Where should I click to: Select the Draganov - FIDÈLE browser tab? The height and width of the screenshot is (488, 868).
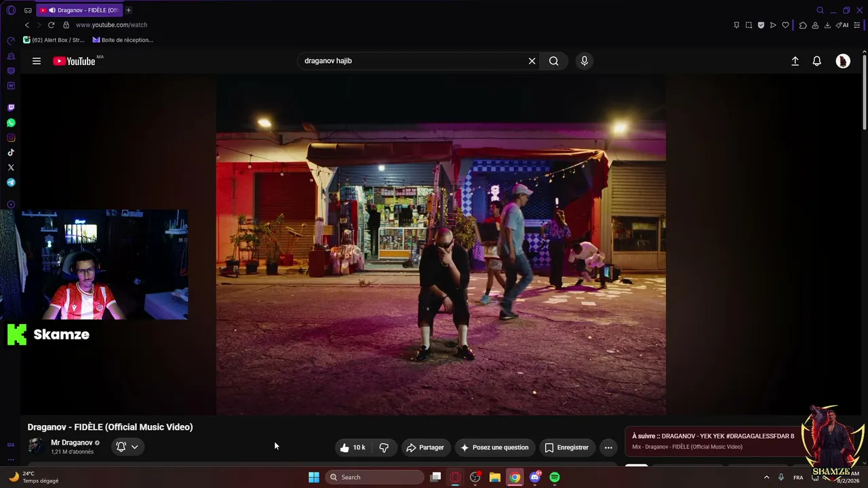pyautogui.click(x=79, y=10)
